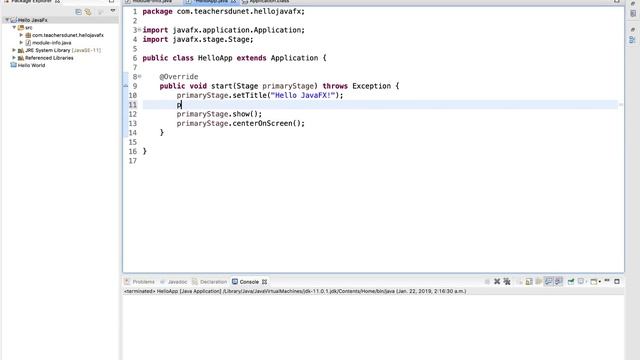Toggle Pin Console in the Console toolbar
Image resolution: width=640 pixels, height=360 pixels.
pyautogui.click(x=571, y=282)
